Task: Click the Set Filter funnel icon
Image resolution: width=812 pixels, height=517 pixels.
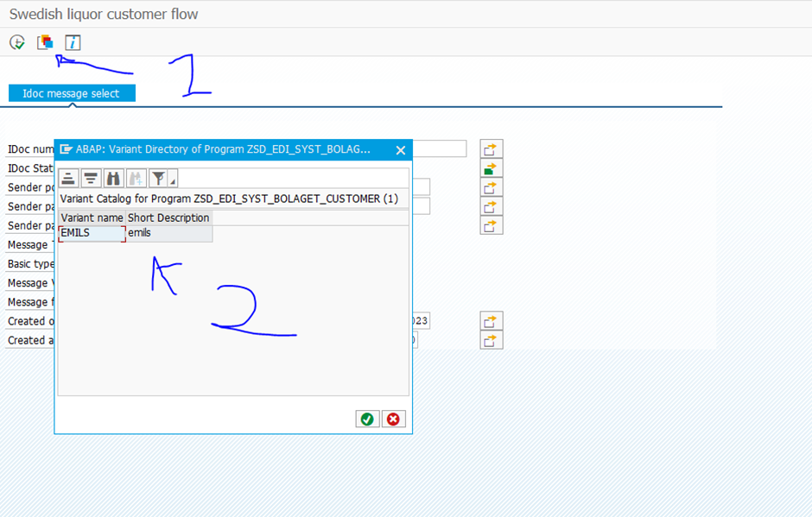Action: pos(158,179)
